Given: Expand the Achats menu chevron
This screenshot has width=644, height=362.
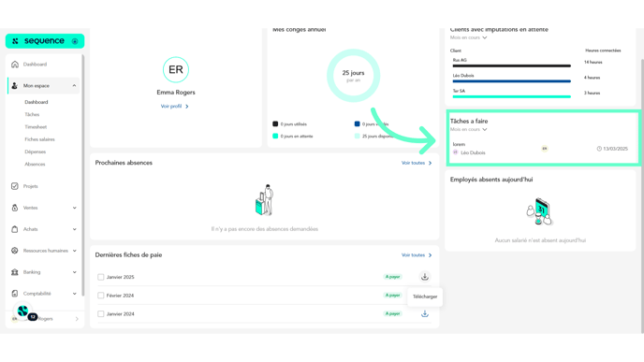Looking at the screenshot, I should tap(74, 229).
